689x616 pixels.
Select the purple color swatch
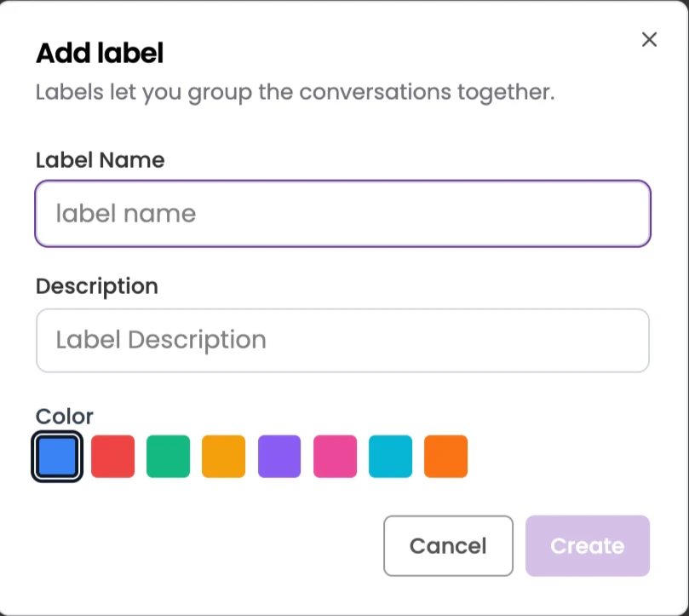tap(279, 456)
